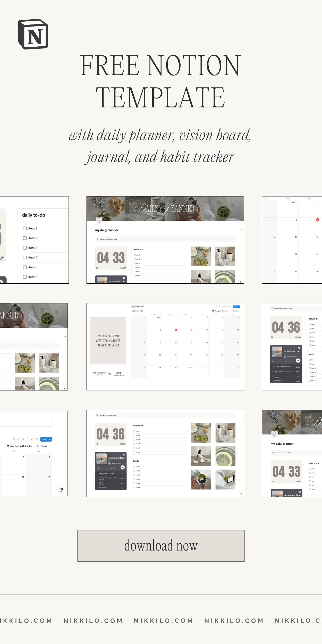322x644 pixels.
Task: Click the sun icon callout in the middle-right tile
Action: pyautogui.click(x=272, y=308)
